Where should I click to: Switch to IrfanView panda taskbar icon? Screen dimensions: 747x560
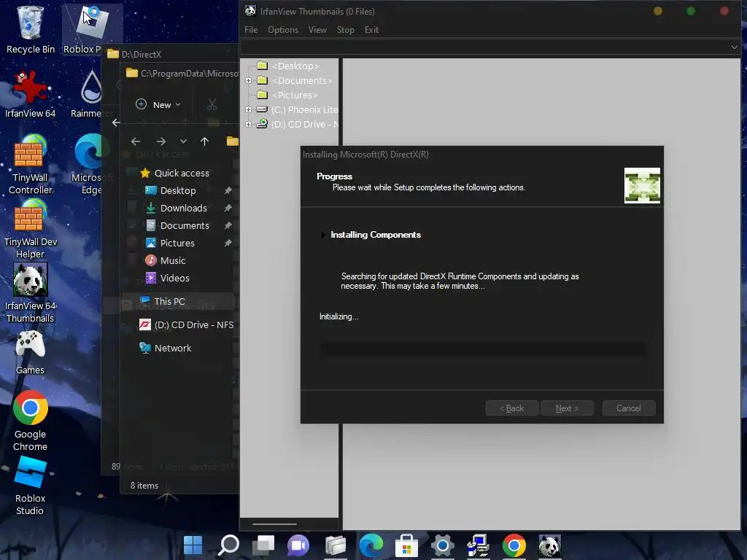[x=549, y=545]
